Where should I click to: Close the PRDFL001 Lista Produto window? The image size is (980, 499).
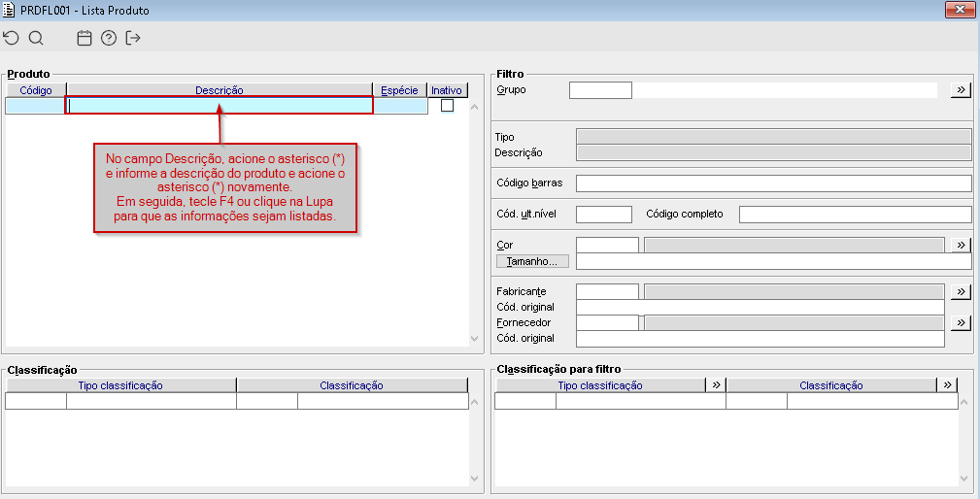pos(959,9)
